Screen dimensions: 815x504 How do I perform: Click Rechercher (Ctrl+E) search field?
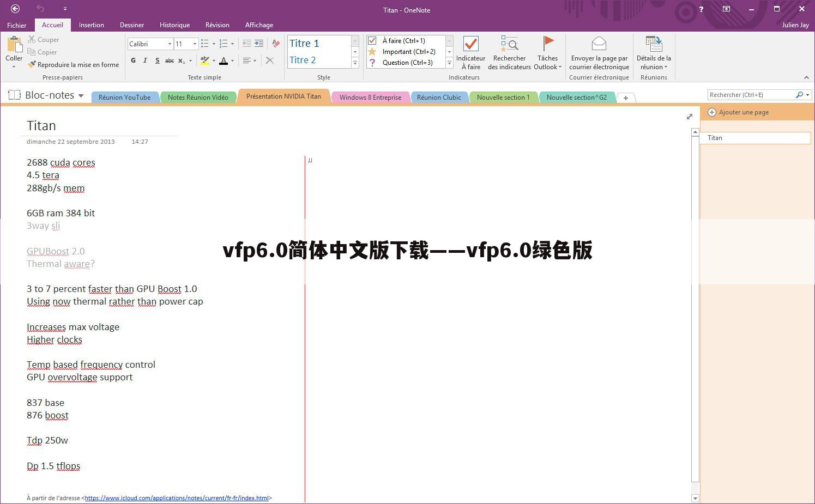coord(751,95)
